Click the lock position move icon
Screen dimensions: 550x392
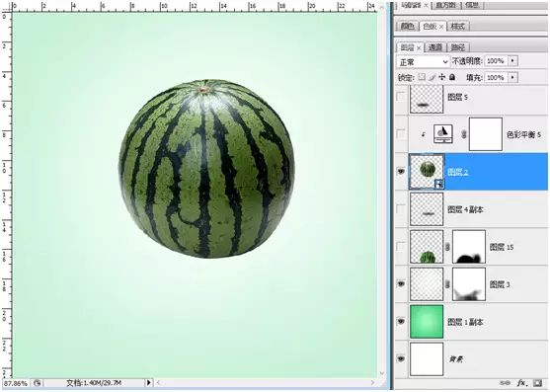pos(442,77)
